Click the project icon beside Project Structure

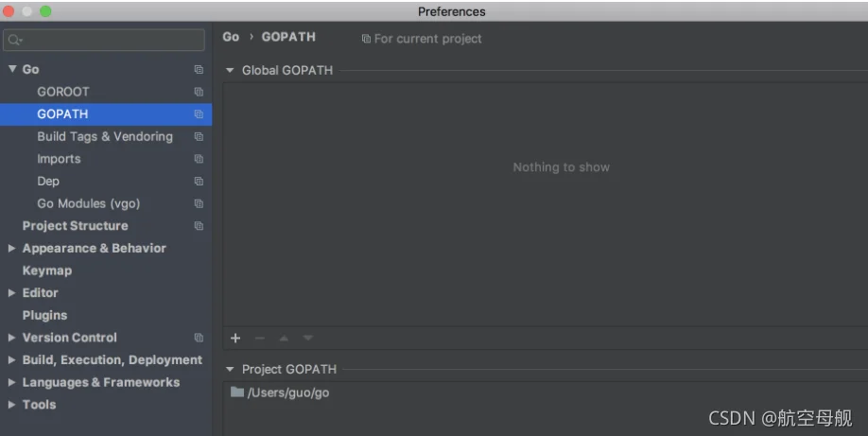click(x=199, y=226)
